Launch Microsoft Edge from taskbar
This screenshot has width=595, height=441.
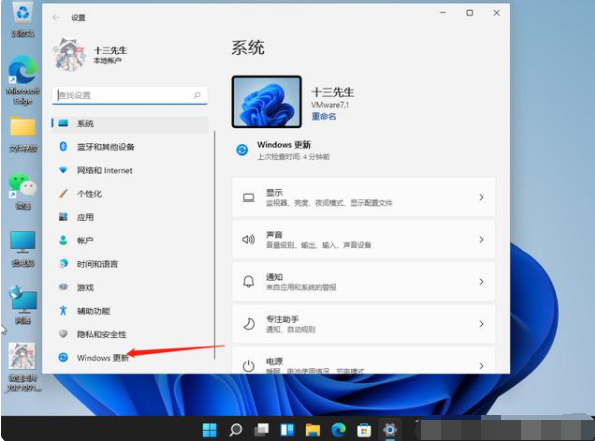(339, 430)
